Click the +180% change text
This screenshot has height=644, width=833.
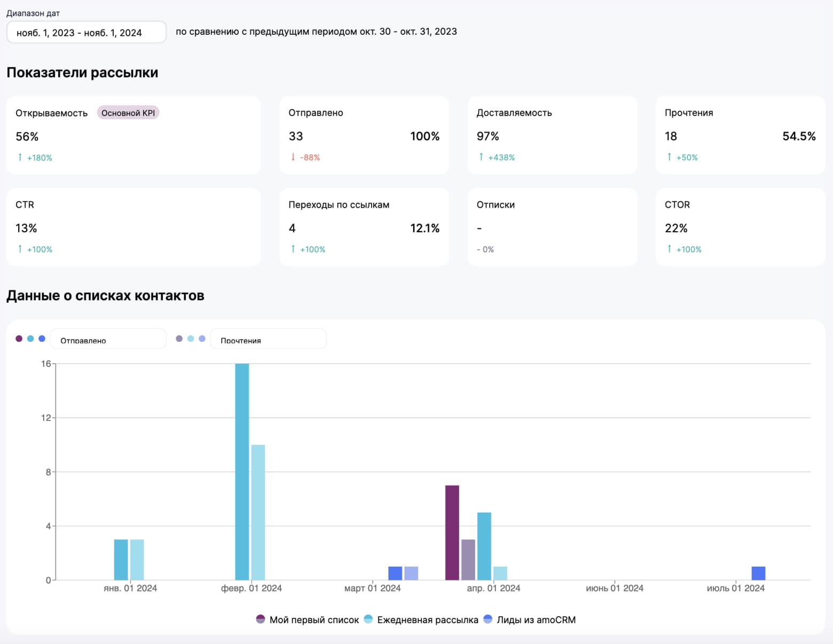[x=40, y=158]
